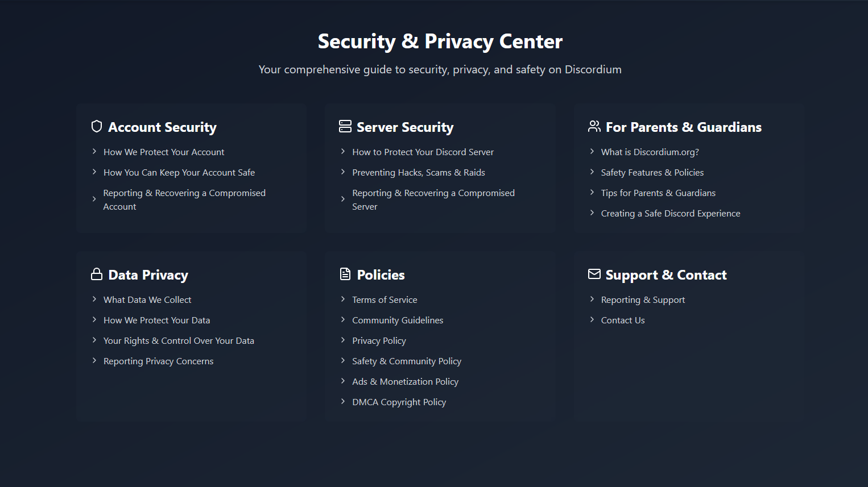Click the chevron before Terms of Service

point(343,299)
